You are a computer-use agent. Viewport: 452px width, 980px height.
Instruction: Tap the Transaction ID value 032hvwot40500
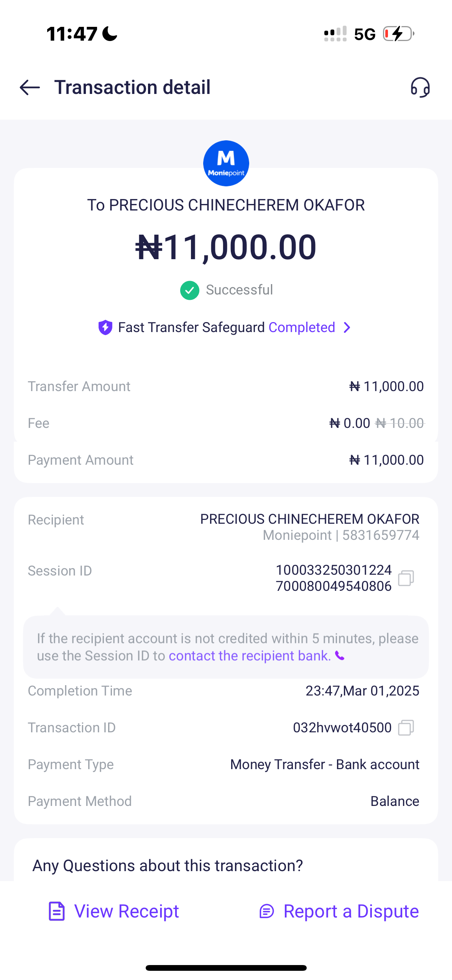tap(342, 728)
